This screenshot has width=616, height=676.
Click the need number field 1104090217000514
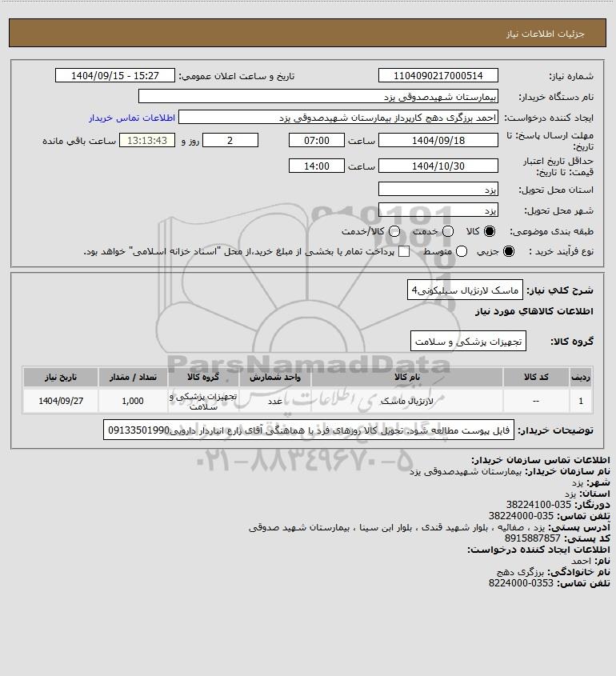coord(438,75)
